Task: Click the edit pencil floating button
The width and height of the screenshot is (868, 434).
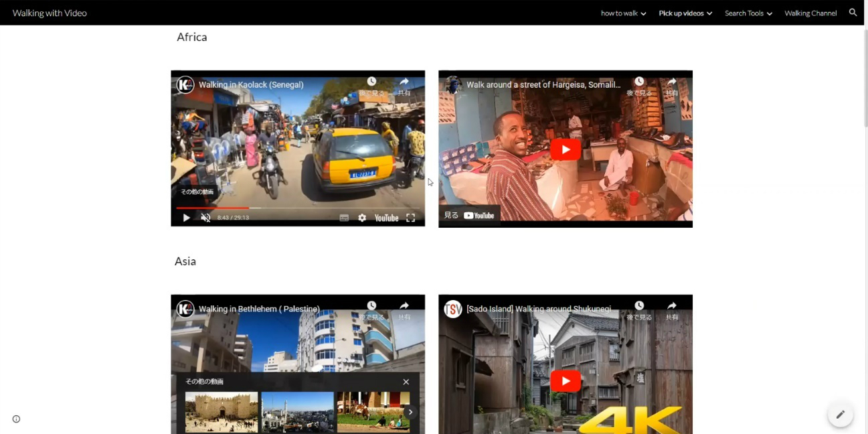Action: [x=840, y=414]
